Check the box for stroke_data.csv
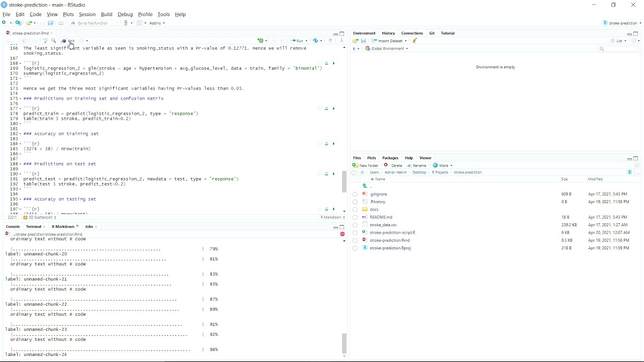 point(355,225)
